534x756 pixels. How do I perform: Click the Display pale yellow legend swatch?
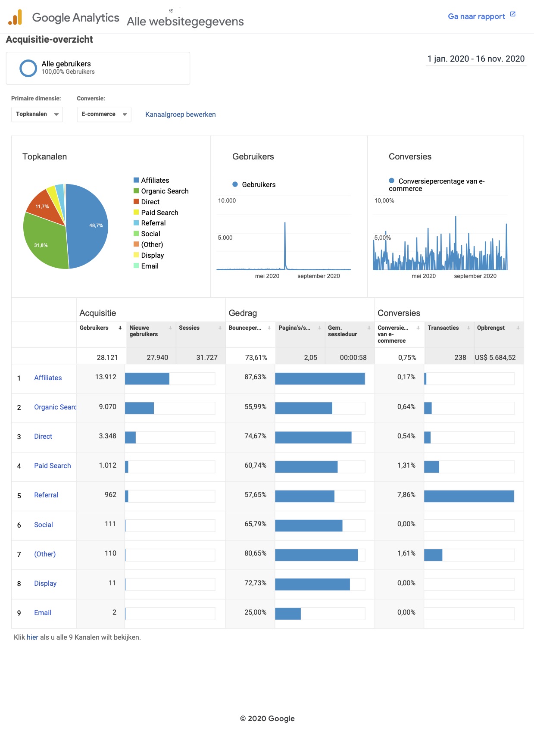pos(136,255)
